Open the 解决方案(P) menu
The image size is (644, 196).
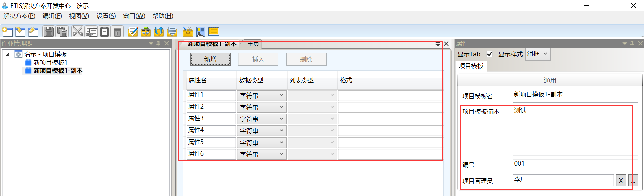pos(20,16)
